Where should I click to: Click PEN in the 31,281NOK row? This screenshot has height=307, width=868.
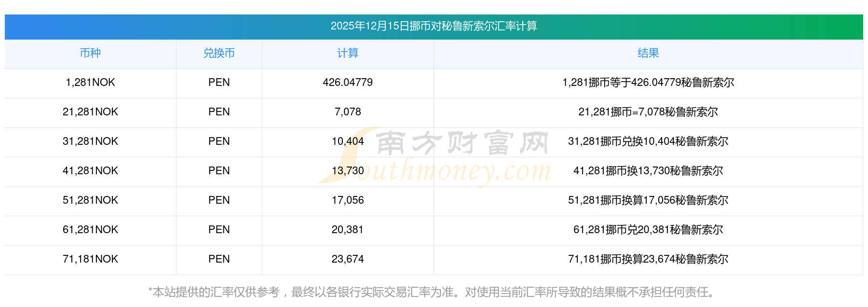(x=219, y=141)
